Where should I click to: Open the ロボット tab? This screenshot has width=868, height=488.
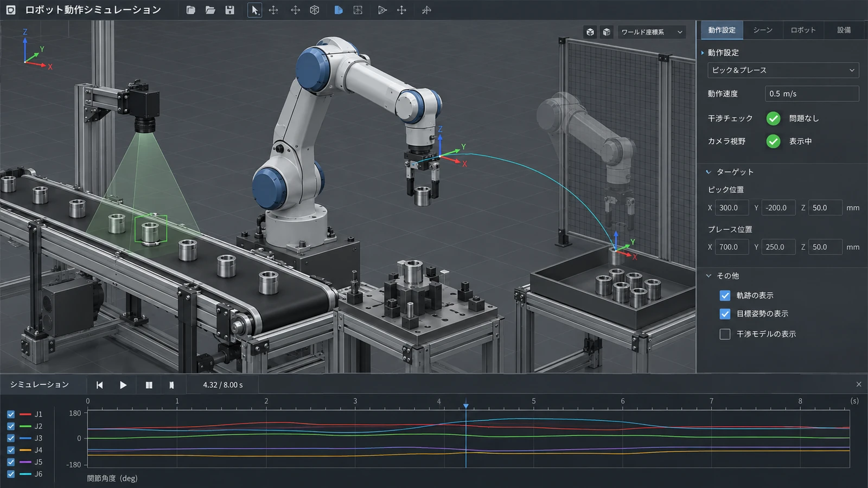tap(803, 30)
